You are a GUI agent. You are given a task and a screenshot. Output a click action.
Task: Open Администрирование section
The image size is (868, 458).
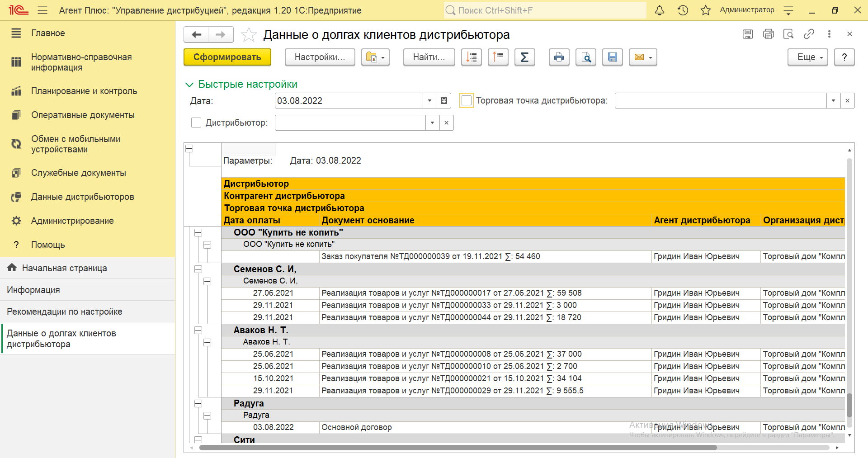(x=88, y=221)
